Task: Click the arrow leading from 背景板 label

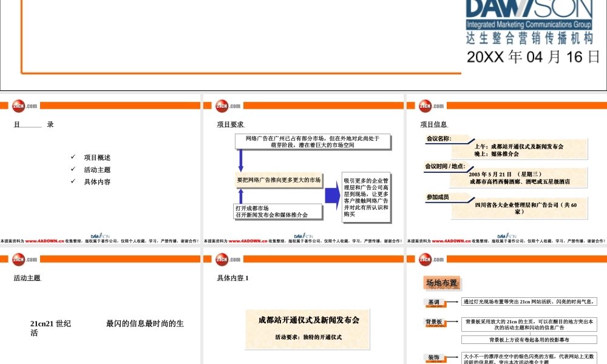Action: (453, 322)
